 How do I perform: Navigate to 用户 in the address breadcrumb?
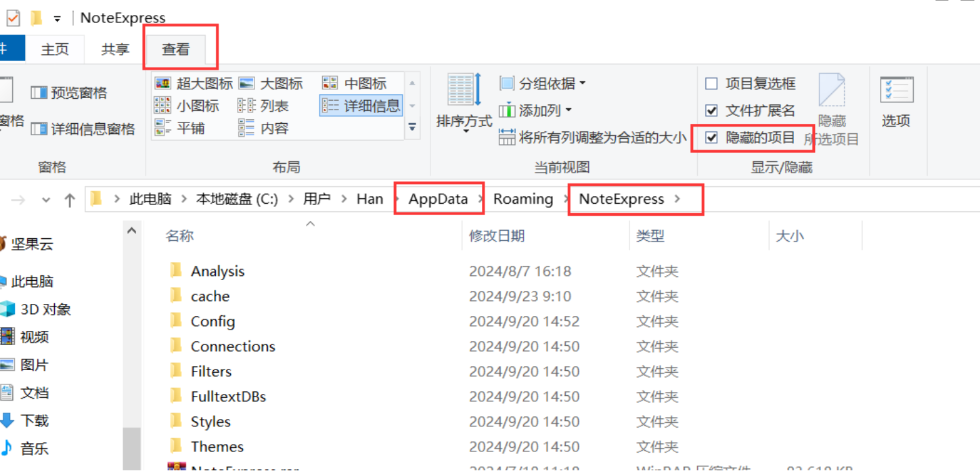pos(317,199)
